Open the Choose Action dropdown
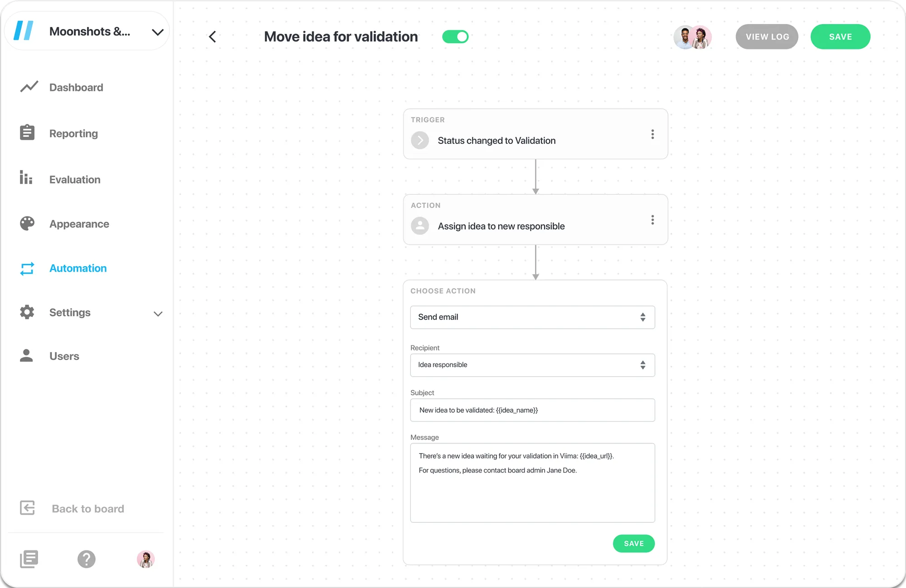Screen dimensions: 906x588 click(532, 317)
